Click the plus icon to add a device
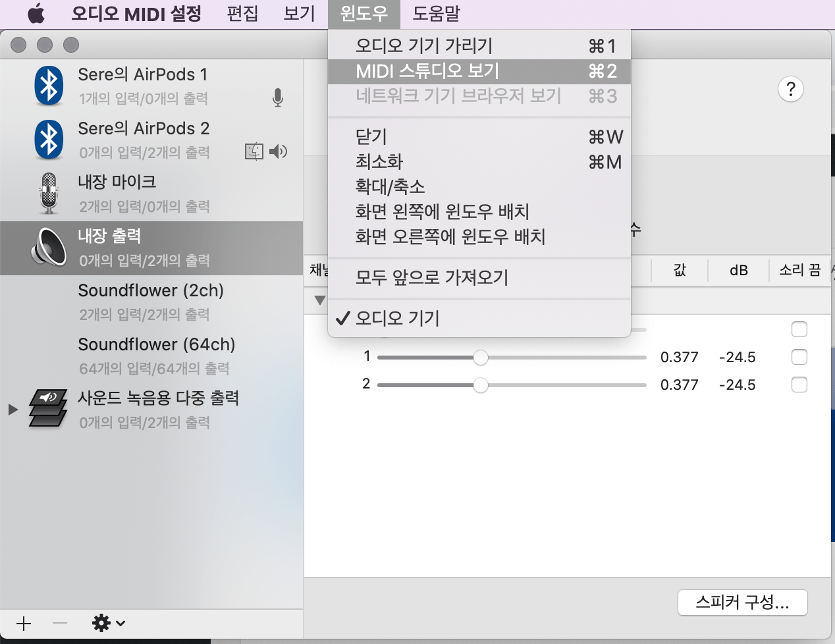Image resolution: width=835 pixels, height=644 pixels. pyautogui.click(x=24, y=623)
